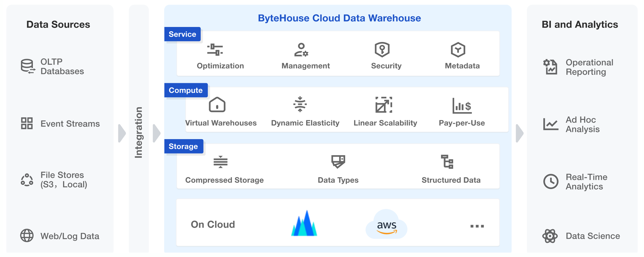
Task: Click the Operational Reporting icon
Action: 550,67
